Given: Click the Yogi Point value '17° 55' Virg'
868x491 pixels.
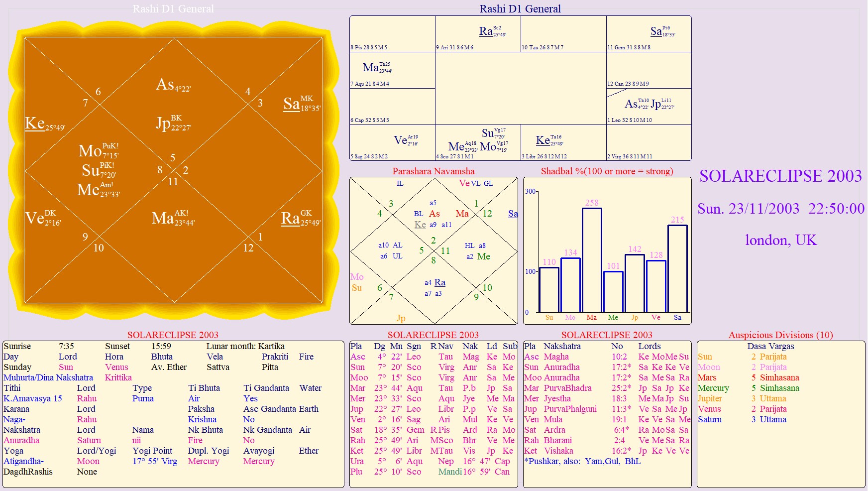Looking at the screenshot, I should pyautogui.click(x=155, y=461).
